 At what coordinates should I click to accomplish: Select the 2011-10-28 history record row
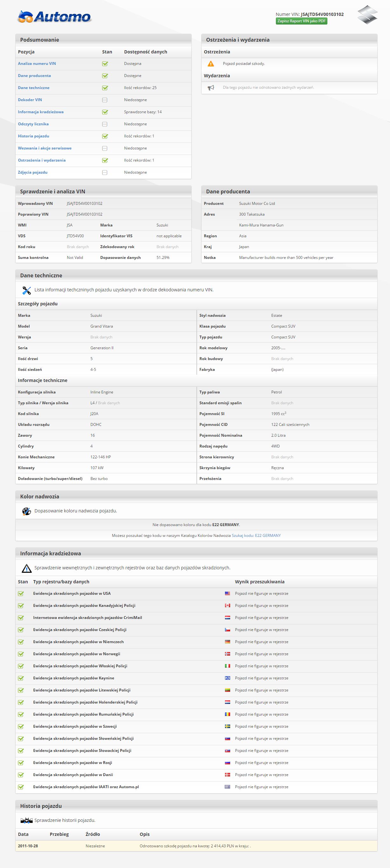196,846
